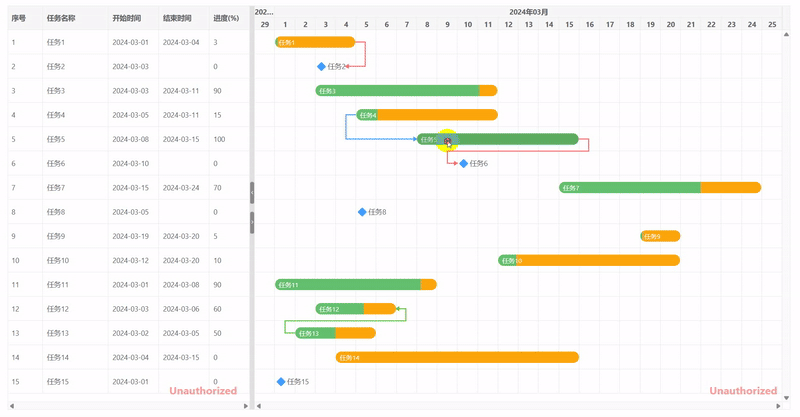This screenshot has width=800, height=417.
Task: Click progress value 60 of 任务12
Action: point(217,309)
